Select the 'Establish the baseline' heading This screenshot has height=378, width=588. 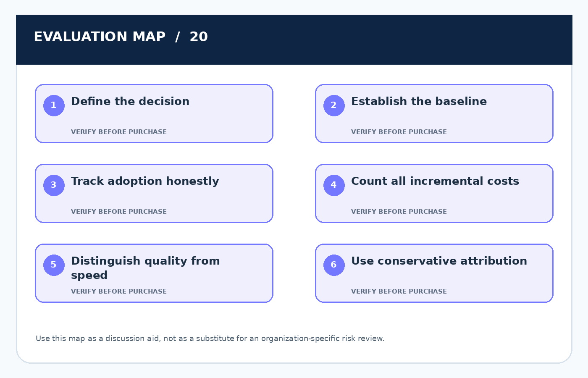pos(419,101)
